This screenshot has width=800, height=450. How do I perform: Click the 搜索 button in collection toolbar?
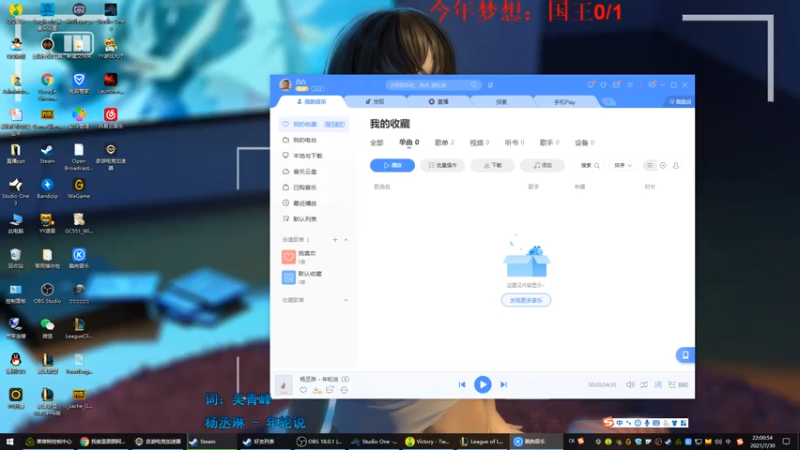click(x=590, y=165)
